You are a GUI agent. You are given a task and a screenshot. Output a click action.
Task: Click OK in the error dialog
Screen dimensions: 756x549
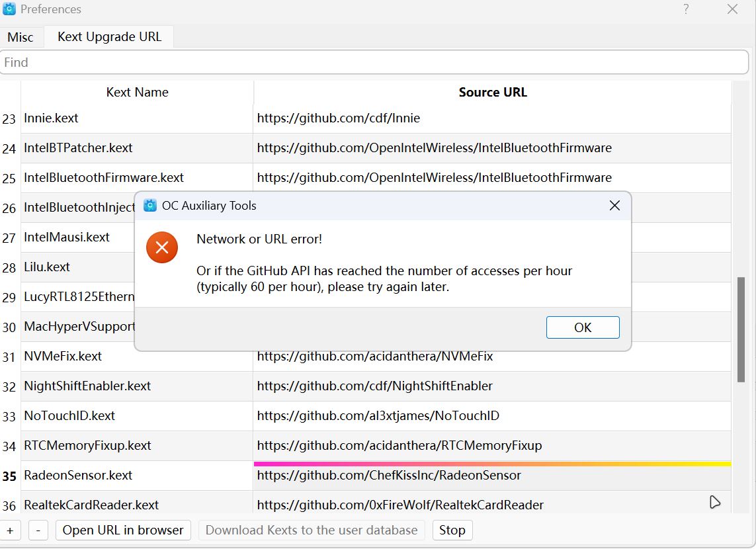(583, 327)
